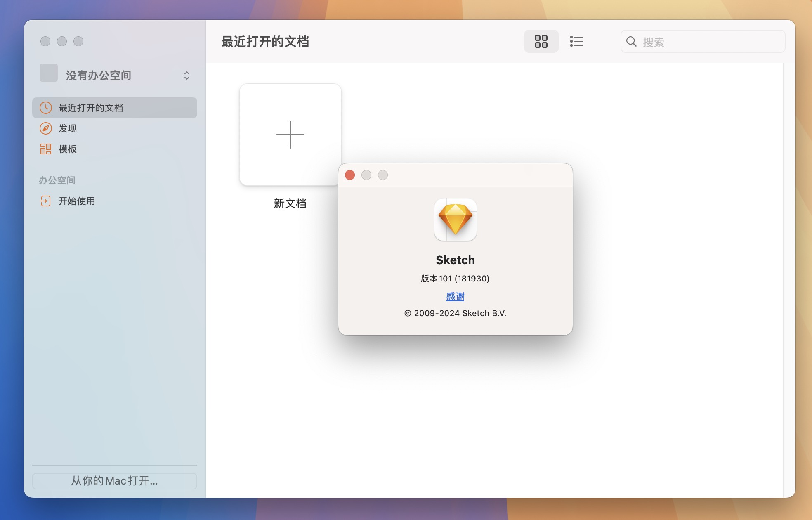Open the 没有办公空间 workspace switcher
This screenshot has height=520, width=812.
click(115, 76)
